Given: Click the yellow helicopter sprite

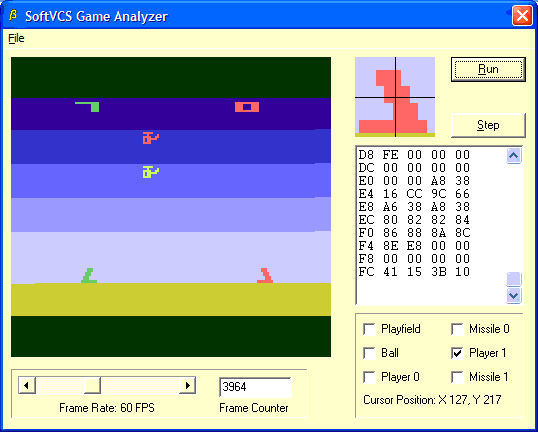Looking at the screenshot, I should (151, 172).
